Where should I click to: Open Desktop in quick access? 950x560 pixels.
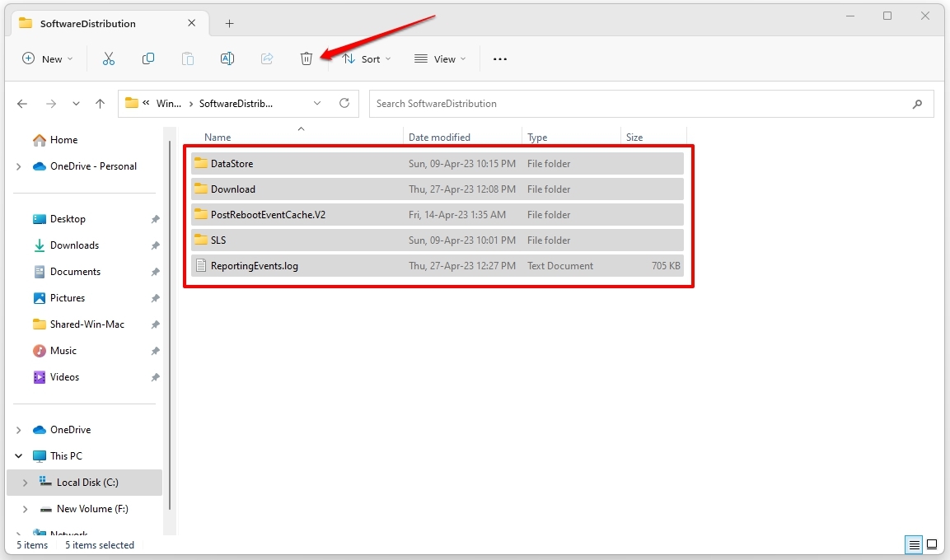click(x=68, y=219)
